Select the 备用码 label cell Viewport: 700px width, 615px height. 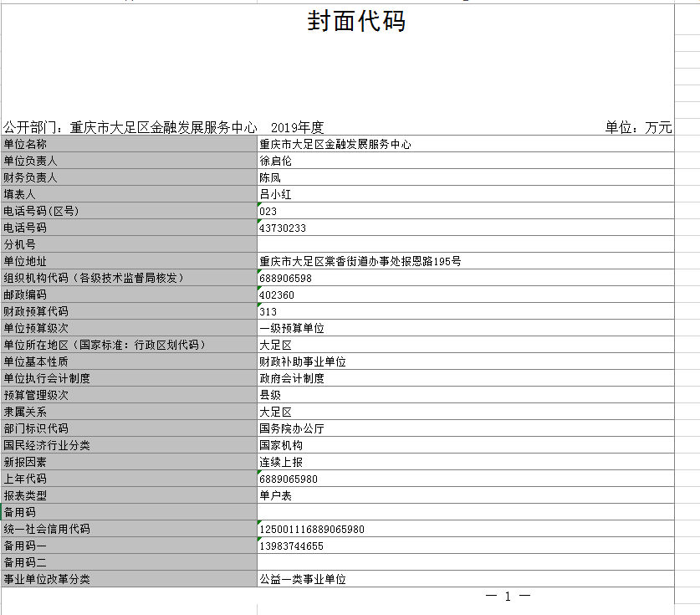coord(129,512)
